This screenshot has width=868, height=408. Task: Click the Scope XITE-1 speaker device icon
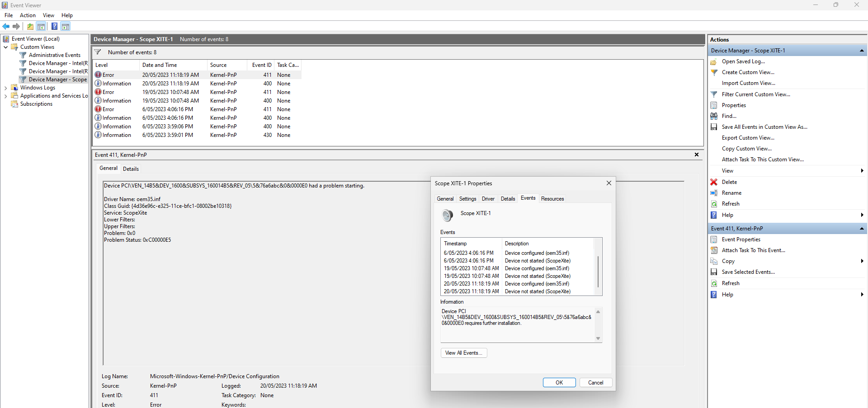(448, 215)
